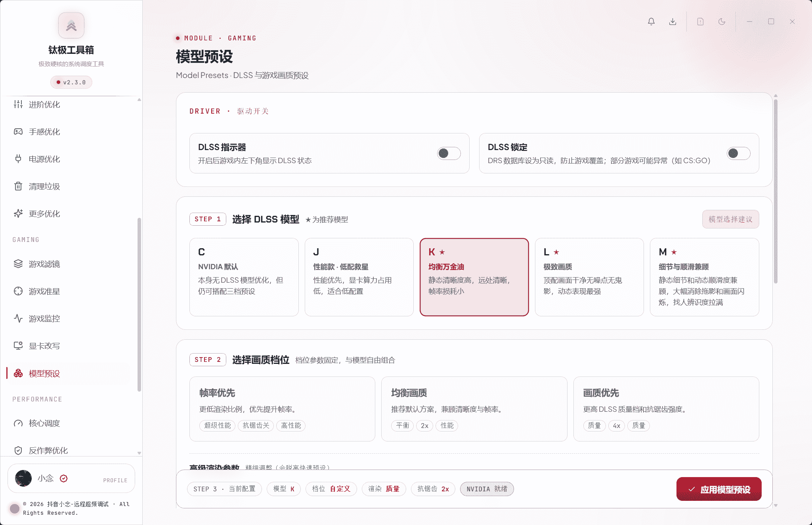812x525 pixels.
Task: Select DLSS model C NVIDIA 默认
Action: coord(244,277)
